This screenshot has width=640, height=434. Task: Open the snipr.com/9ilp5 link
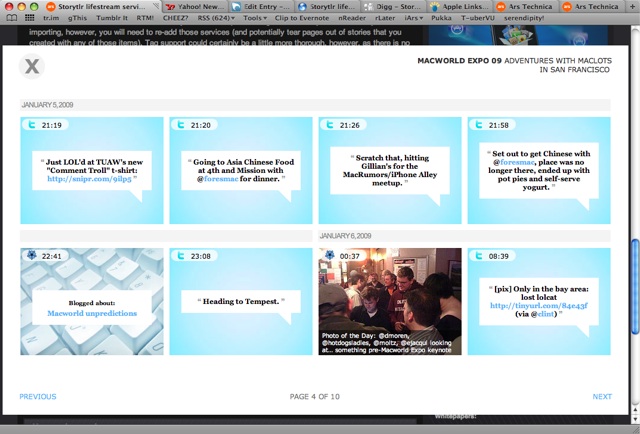(x=89, y=178)
